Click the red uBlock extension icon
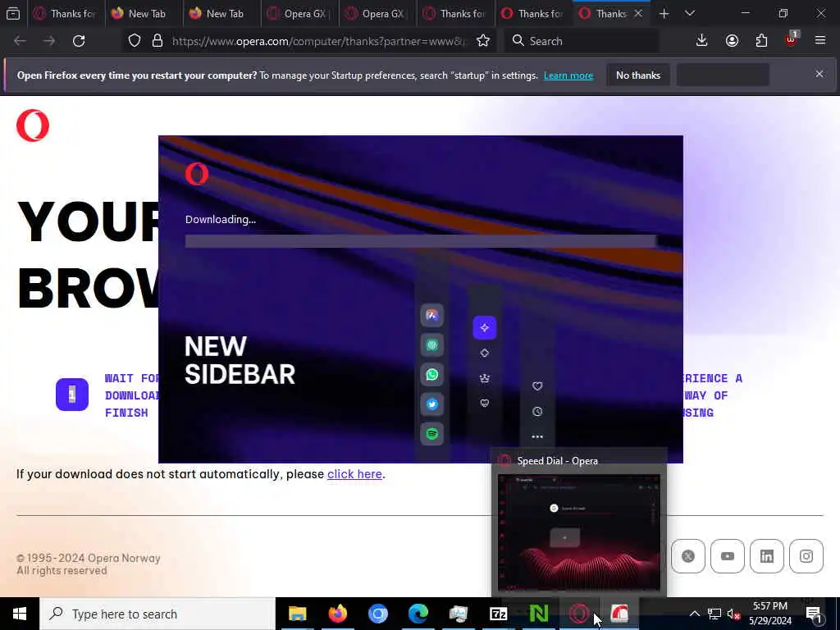This screenshot has width=840, height=630. 792,39
